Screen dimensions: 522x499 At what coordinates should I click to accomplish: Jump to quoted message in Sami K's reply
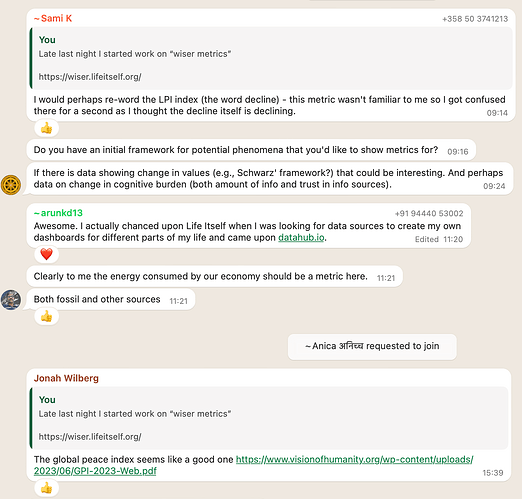point(271,58)
